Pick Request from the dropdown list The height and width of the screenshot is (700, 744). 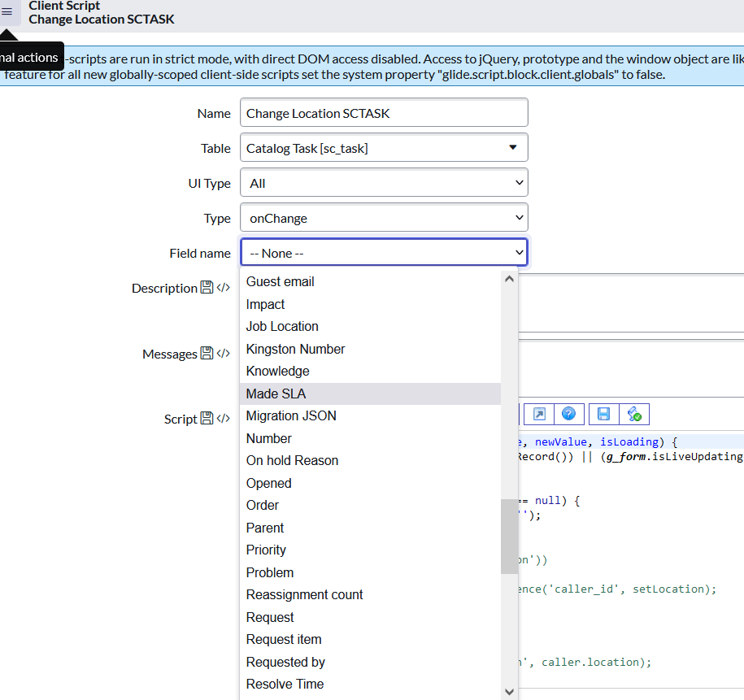click(370, 617)
